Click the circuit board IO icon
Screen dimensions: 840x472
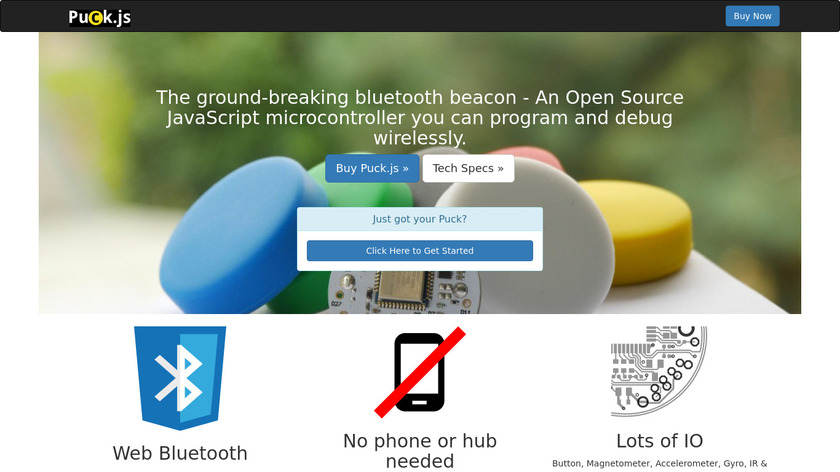(x=659, y=372)
